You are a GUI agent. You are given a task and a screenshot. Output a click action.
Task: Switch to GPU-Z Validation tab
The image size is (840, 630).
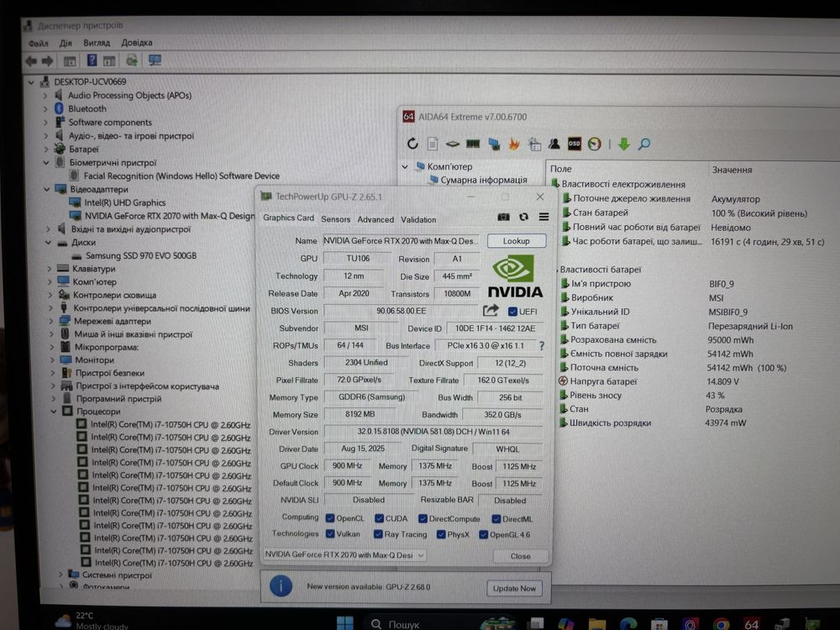point(418,219)
